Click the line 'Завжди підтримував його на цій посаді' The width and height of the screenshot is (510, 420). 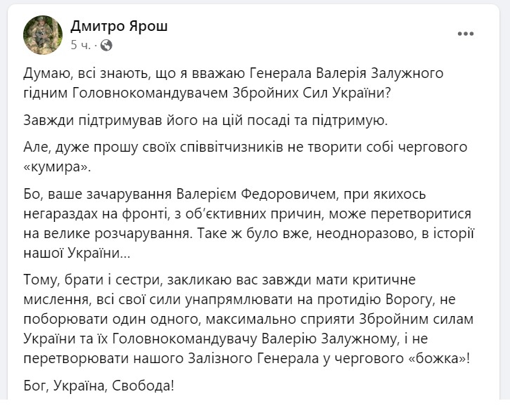[206, 121]
